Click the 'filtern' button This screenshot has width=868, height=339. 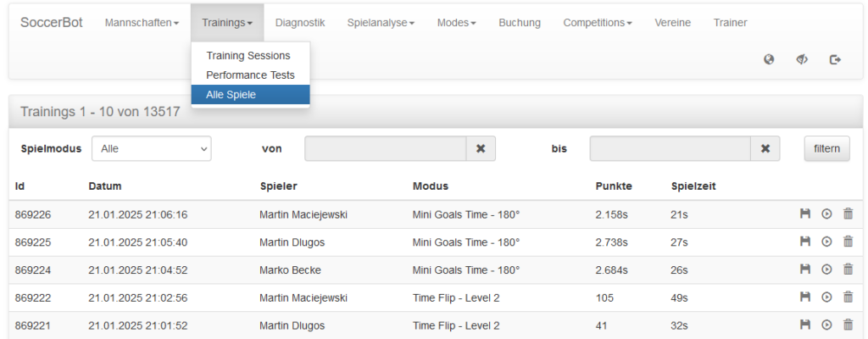point(826,148)
